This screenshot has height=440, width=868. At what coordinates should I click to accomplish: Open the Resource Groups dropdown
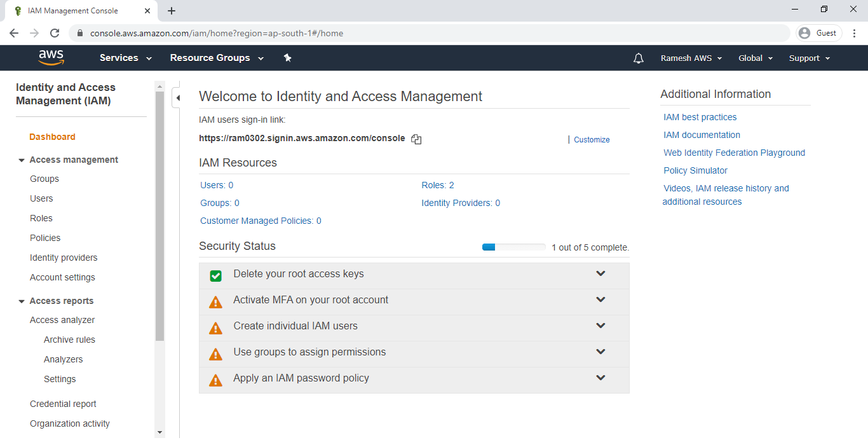(217, 58)
